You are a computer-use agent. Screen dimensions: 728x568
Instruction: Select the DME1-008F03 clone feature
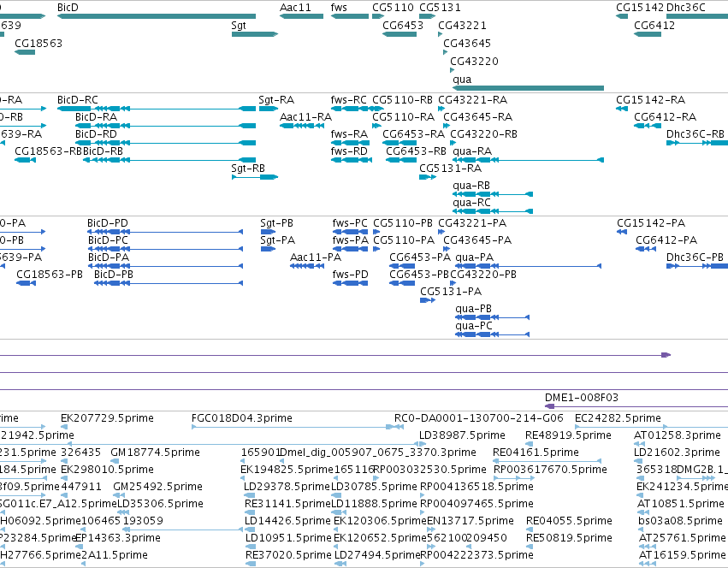click(x=636, y=406)
